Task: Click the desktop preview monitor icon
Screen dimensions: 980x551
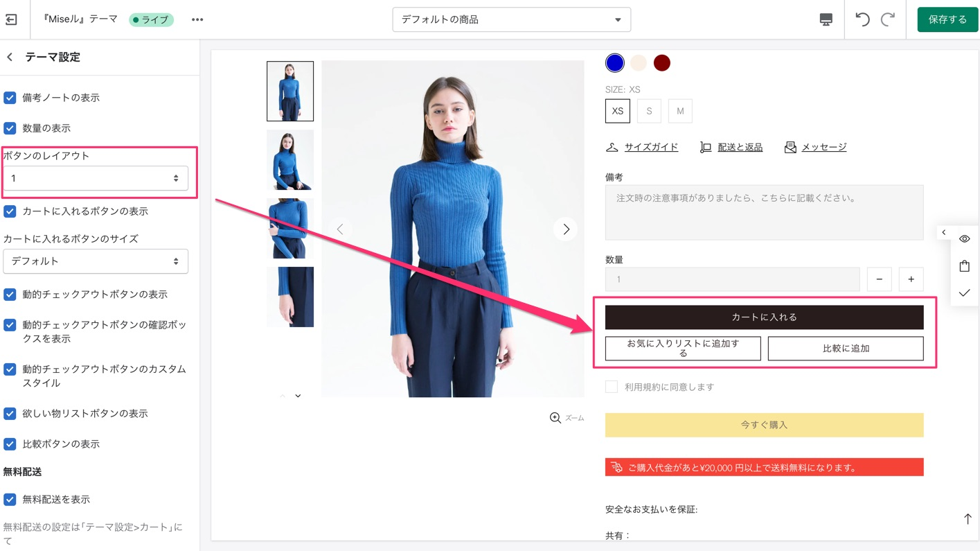Action: click(x=826, y=19)
